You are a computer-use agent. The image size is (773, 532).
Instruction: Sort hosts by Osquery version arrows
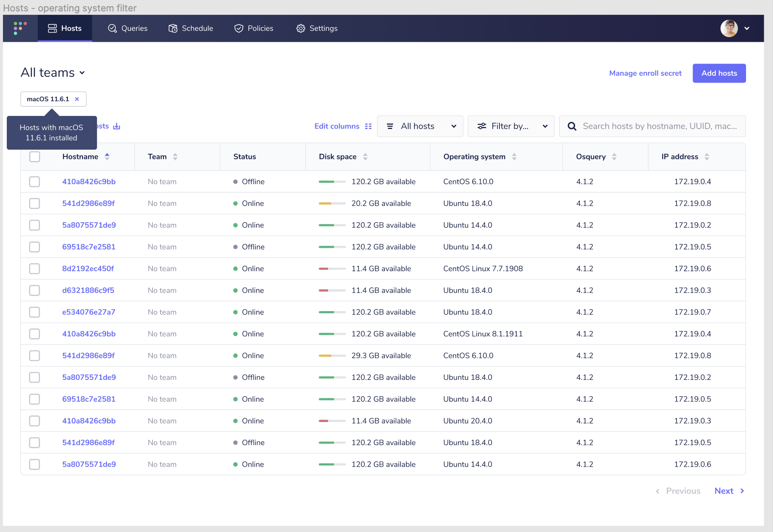tap(615, 156)
